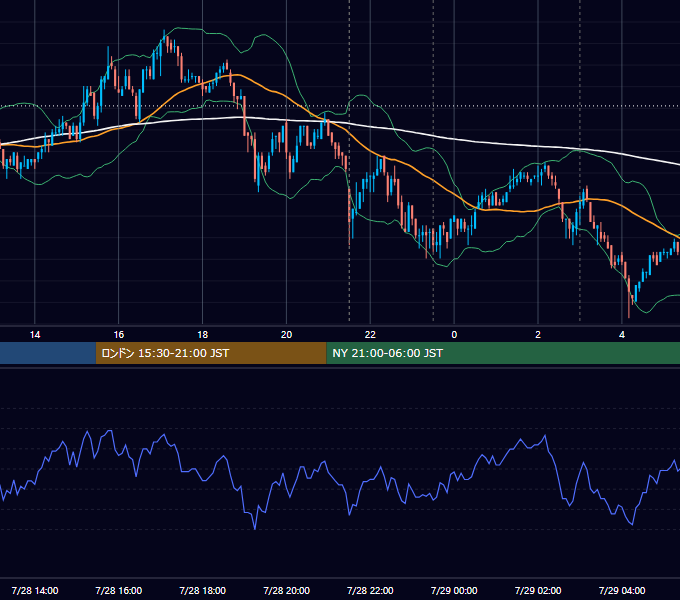680x600 pixels.
Task: Click the 7/28 22:00 time label
Action: [370, 590]
